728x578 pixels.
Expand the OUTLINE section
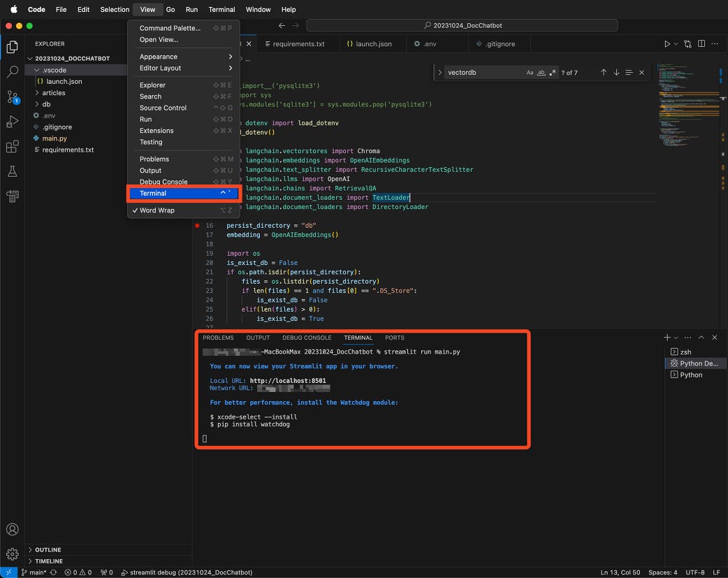pos(48,550)
